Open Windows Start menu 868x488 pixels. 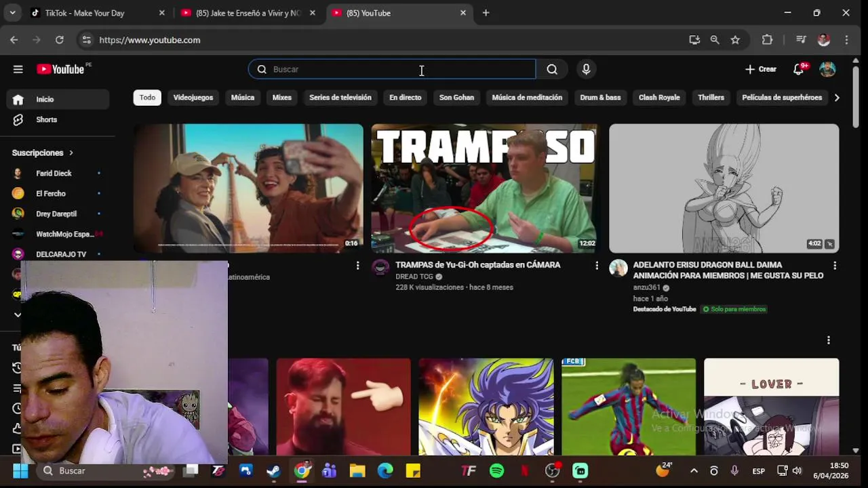pyautogui.click(x=20, y=470)
